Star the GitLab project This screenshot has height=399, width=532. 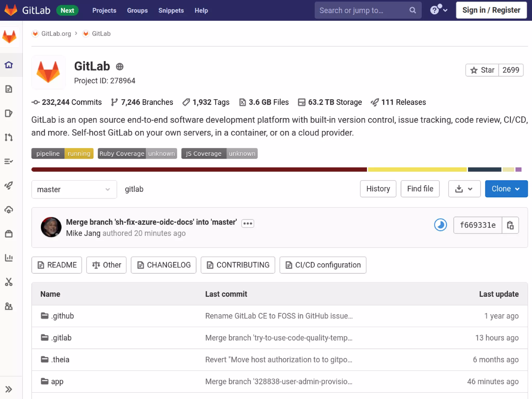482,70
